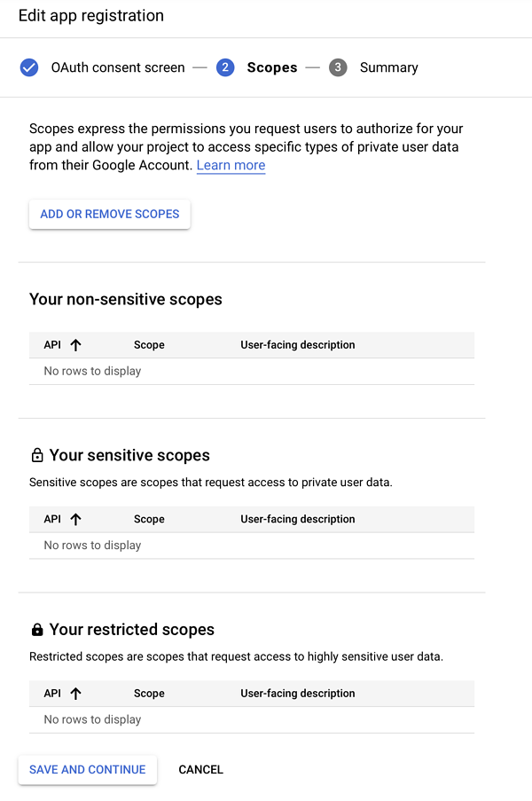This screenshot has width=532, height=801.
Task: Jump to the Summary step
Action: tap(389, 67)
